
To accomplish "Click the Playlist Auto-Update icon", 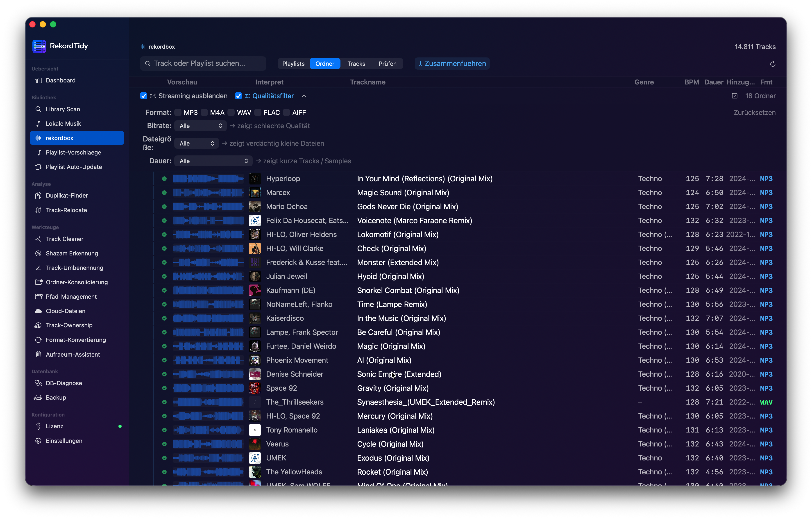I will click(38, 167).
